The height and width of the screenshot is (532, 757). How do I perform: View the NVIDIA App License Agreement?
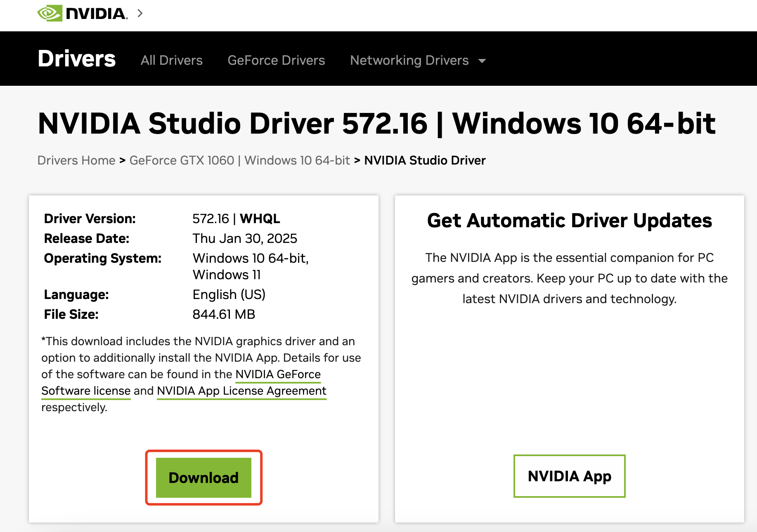click(x=241, y=391)
